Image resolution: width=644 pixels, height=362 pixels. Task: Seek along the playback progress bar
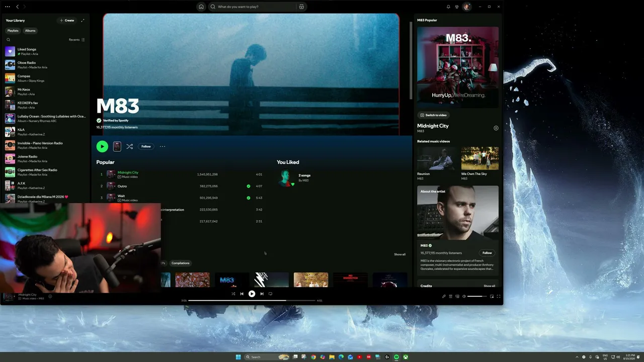(252, 301)
